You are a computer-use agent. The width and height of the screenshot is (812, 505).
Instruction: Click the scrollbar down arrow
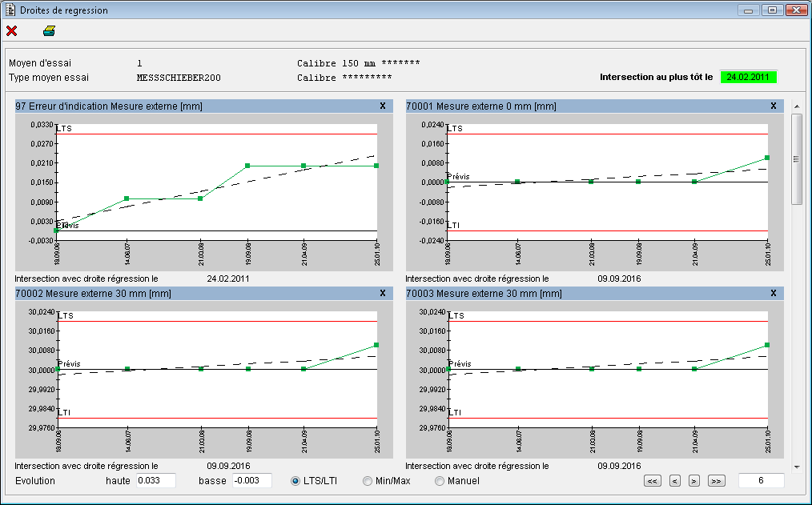796,466
